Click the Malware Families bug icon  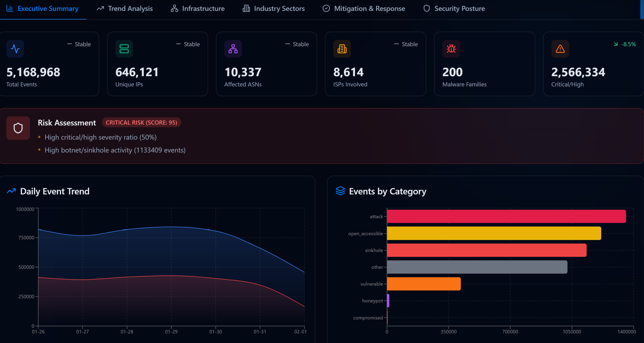pyautogui.click(x=451, y=49)
